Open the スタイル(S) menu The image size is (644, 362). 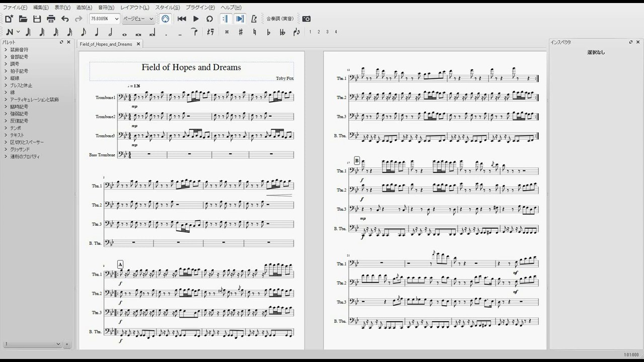click(168, 8)
